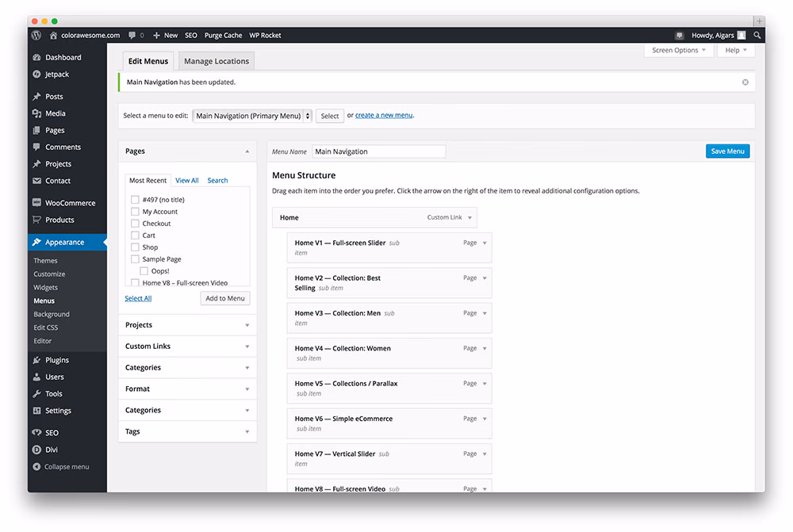Expand the Home Custom Link item arrow
This screenshot has width=793, height=532.
(x=469, y=218)
